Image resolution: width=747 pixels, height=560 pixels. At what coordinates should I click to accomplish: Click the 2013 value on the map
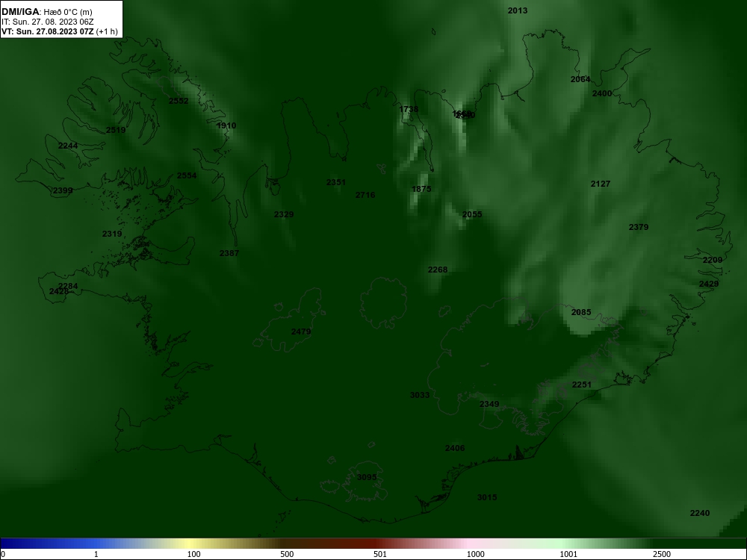[x=518, y=10]
